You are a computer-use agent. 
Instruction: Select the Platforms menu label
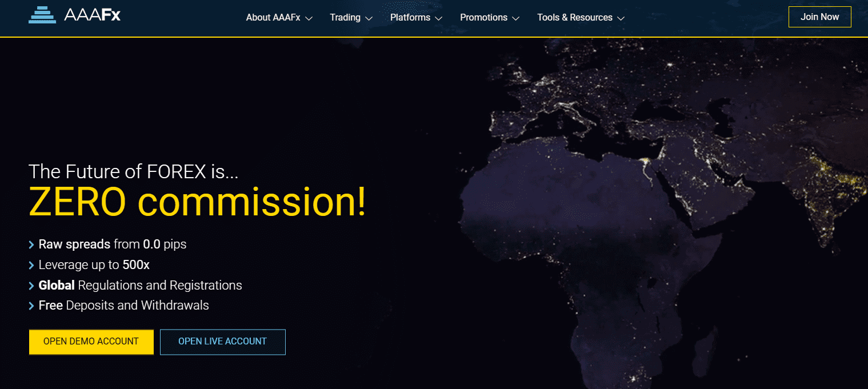tap(410, 18)
